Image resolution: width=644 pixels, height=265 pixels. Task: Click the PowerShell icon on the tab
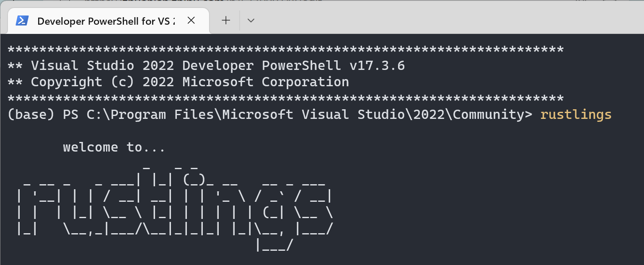coord(22,21)
